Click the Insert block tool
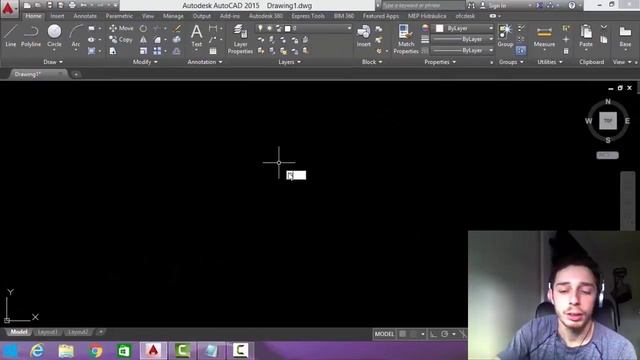This screenshot has width=640, height=360. [363, 36]
